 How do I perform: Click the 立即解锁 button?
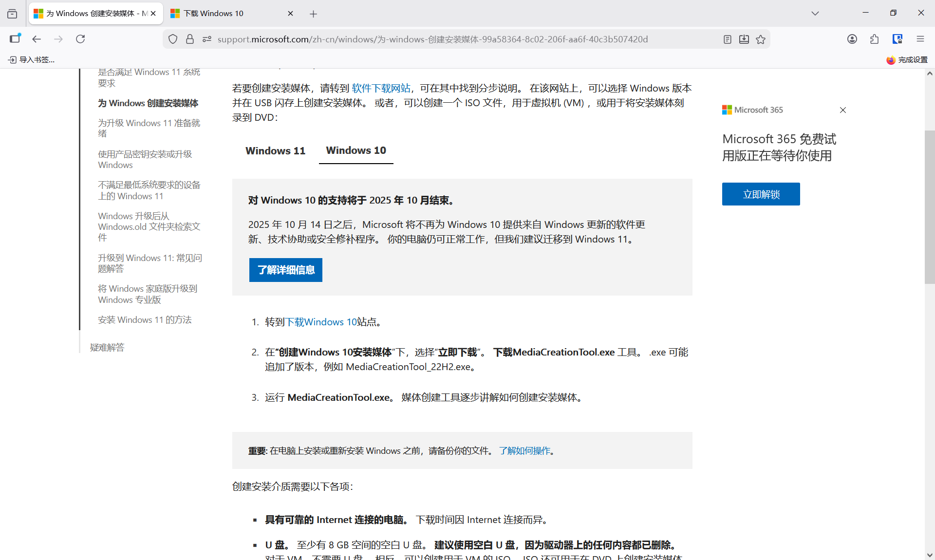761,194
